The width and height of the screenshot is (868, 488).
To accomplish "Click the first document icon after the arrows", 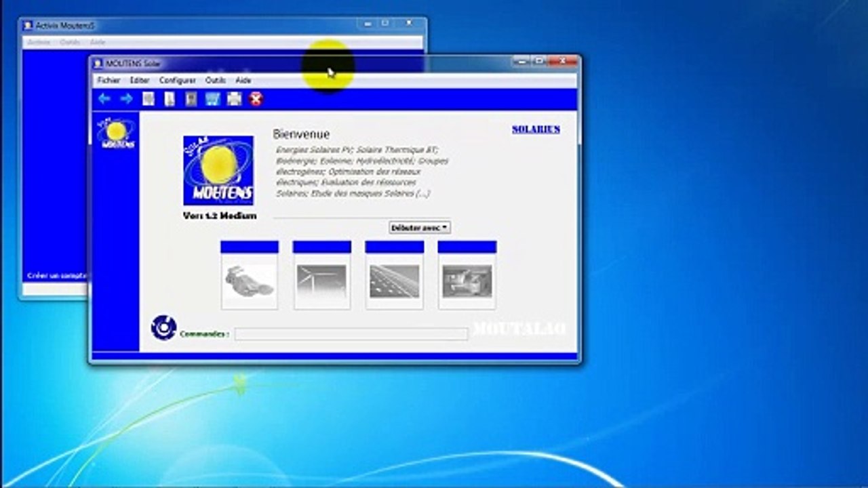I will 148,99.
